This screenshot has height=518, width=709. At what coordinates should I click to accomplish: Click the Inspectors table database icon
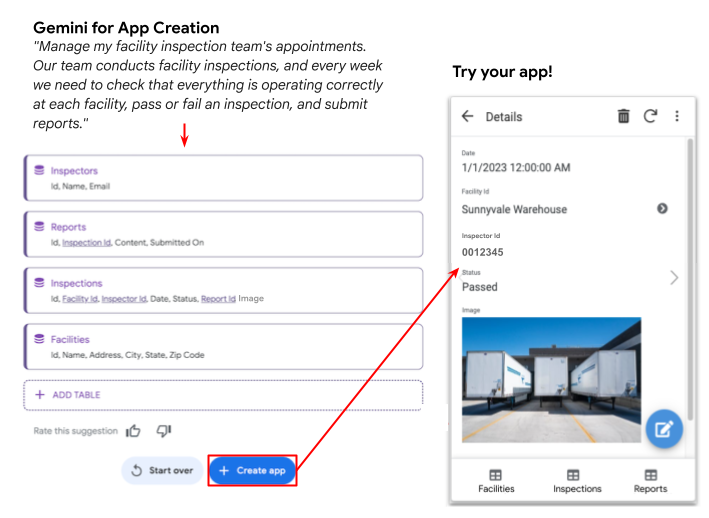pos(39,170)
